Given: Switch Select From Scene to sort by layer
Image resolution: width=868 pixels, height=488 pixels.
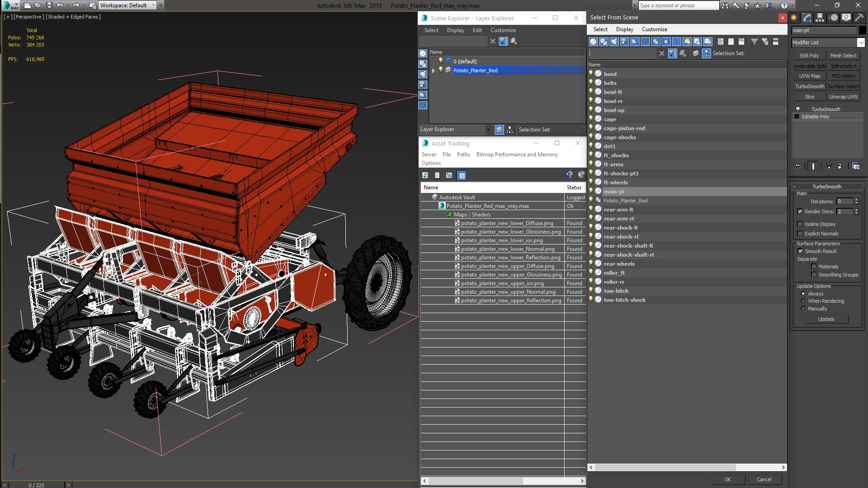Looking at the screenshot, I should pyautogui.click(x=696, y=53).
